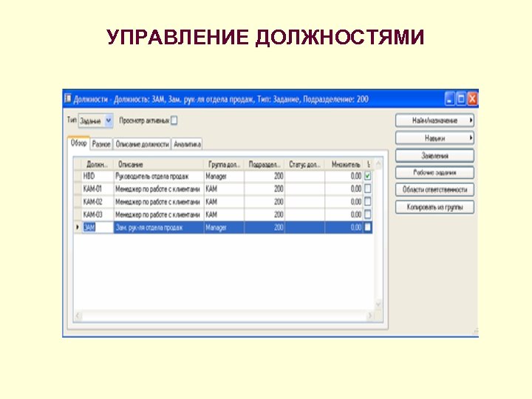
Task: Click Manager group in the HBD row
Action: [216, 177]
